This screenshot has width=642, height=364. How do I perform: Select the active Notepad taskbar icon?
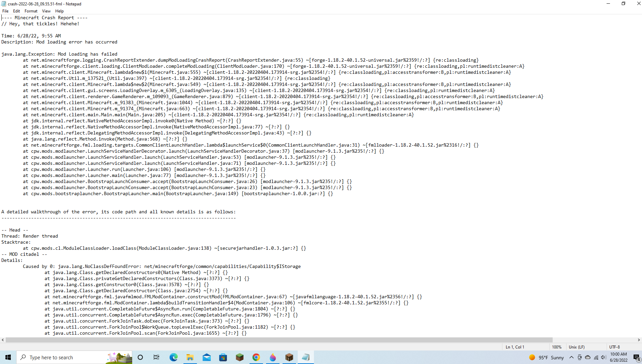[305, 357]
